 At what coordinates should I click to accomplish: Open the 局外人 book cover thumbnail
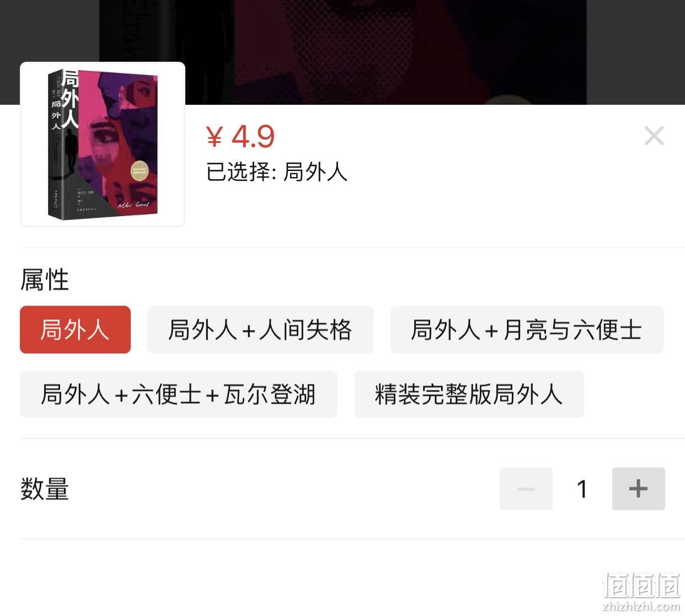click(103, 144)
